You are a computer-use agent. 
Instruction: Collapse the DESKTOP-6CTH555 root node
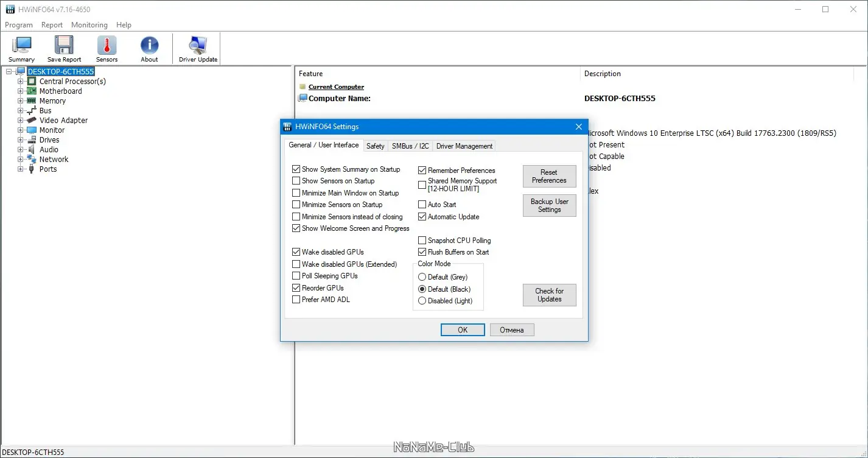coord(9,72)
